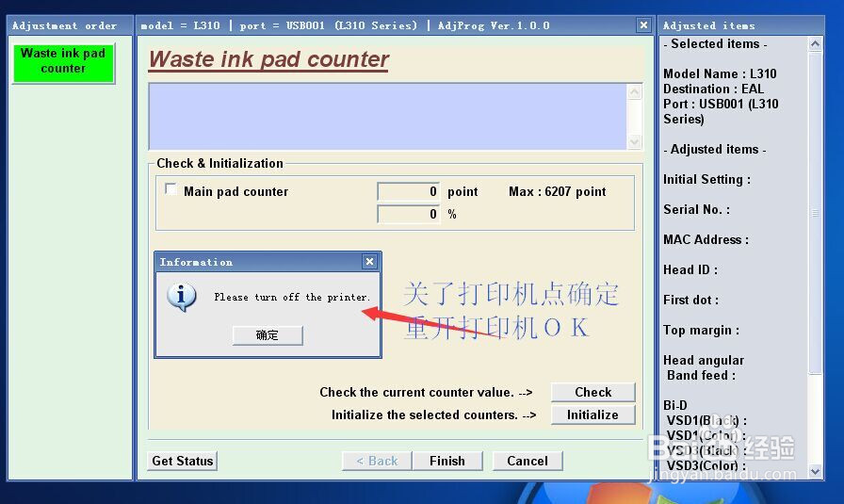Click 'Top margin :' entry
Screen dimensions: 844x504
[702, 330]
